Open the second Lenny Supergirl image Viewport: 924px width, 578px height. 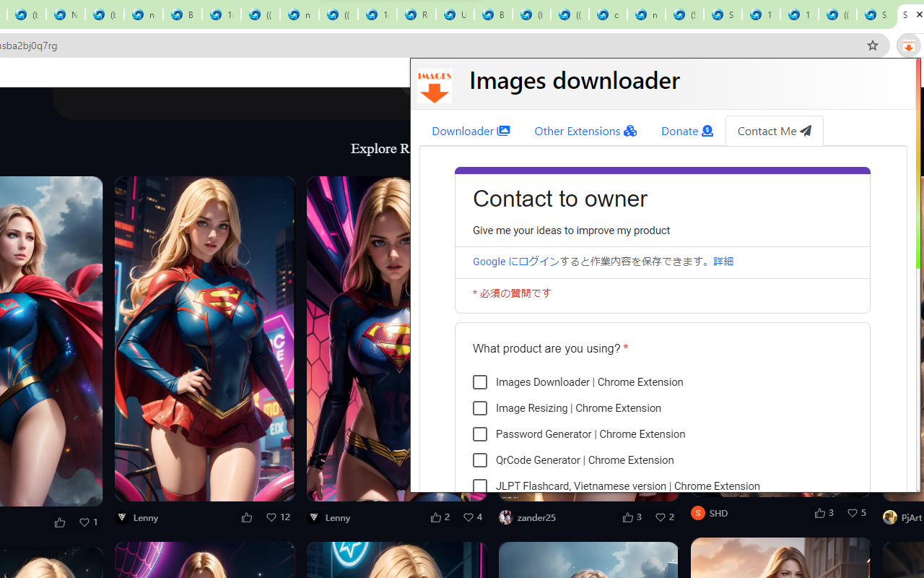point(358,339)
